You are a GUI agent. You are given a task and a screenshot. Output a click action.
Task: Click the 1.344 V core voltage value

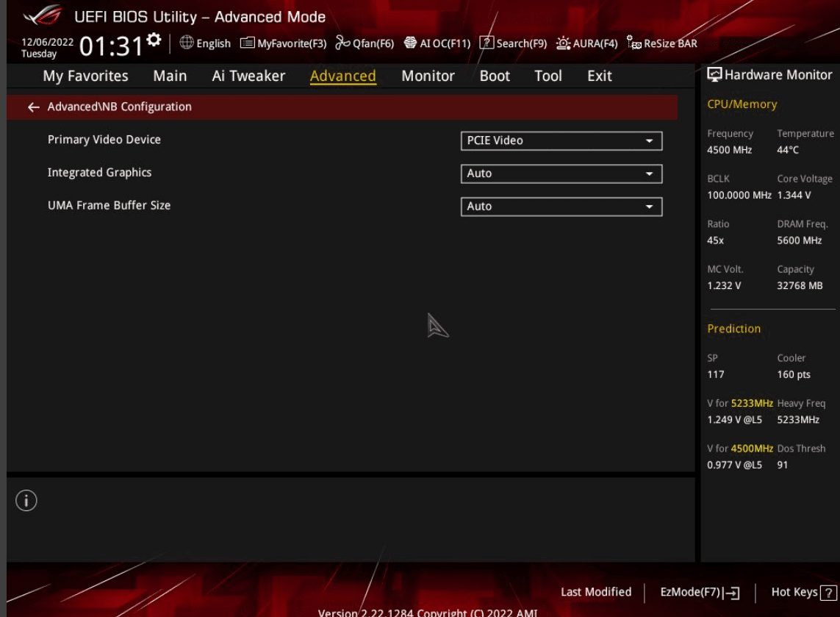pyautogui.click(x=794, y=195)
